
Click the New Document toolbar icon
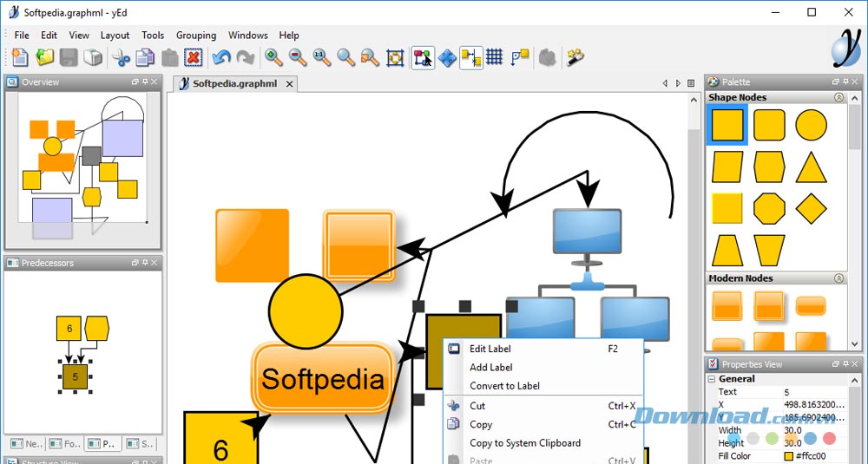point(20,58)
